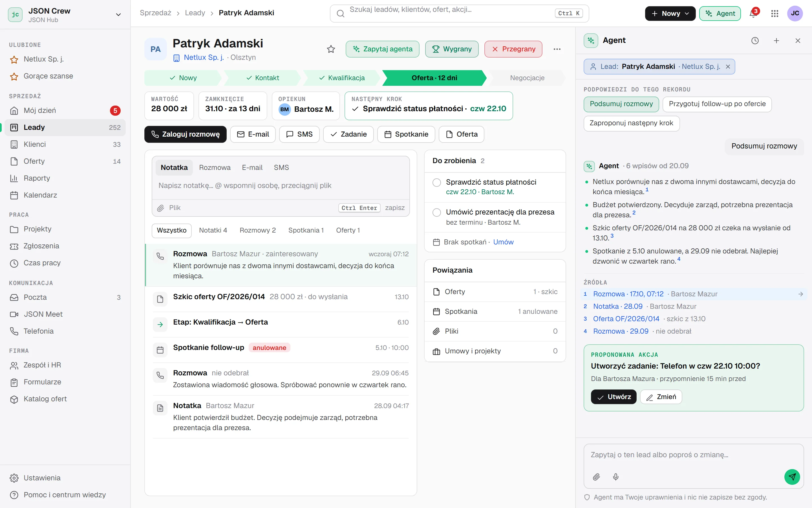Open Telefonia section
The width and height of the screenshot is (812, 508).
[65, 331]
